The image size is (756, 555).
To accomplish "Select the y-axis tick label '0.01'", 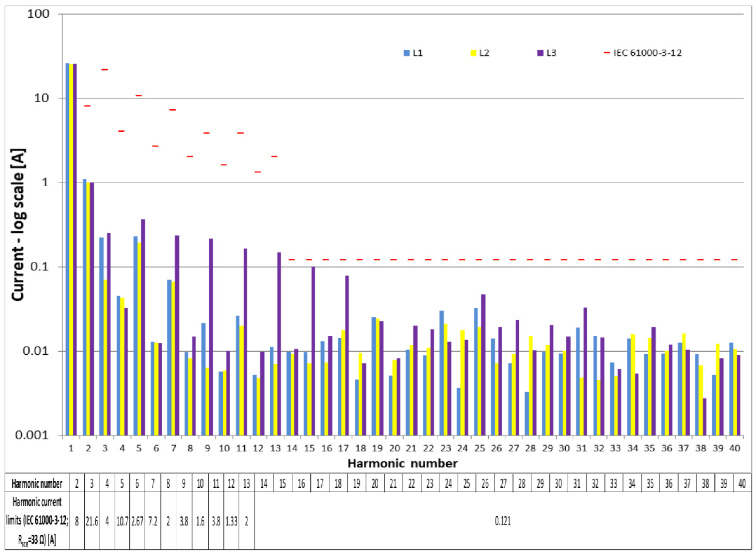I will [36, 351].
